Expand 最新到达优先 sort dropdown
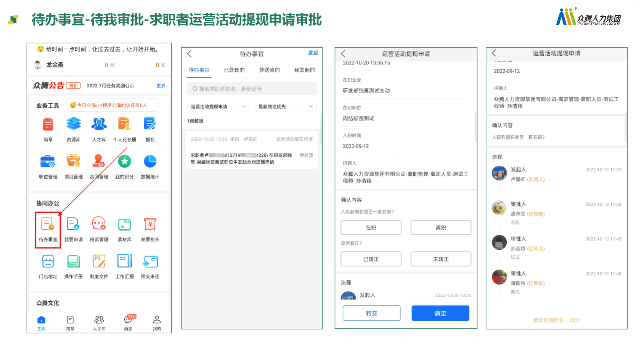 coord(286,107)
